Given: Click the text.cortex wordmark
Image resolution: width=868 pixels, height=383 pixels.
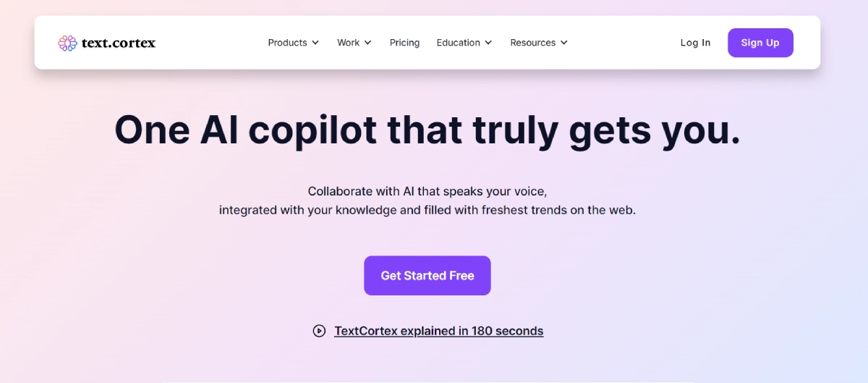Looking at the screenshot, I should [119, 43].
